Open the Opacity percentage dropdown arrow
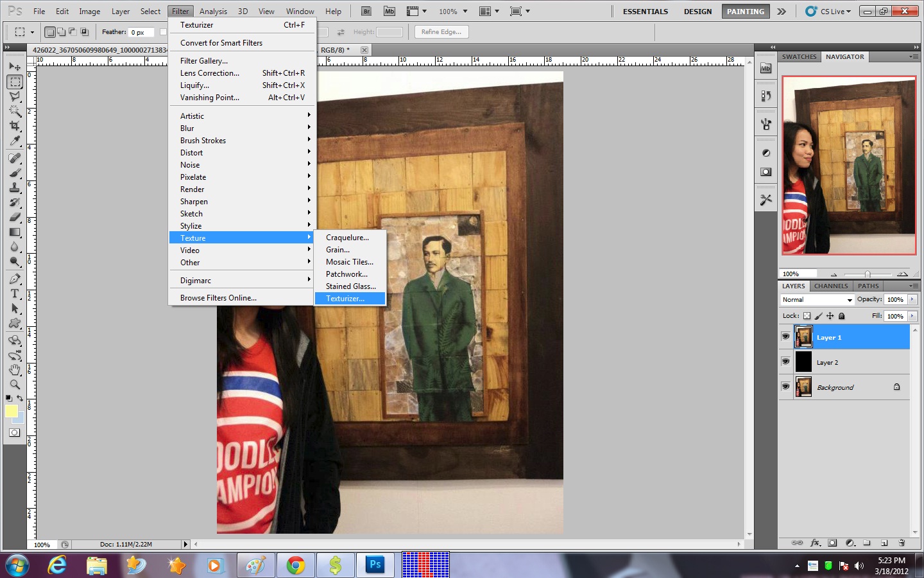Image resolution: width=924 pixels, height=578 pixels. (x=914, y=299)
